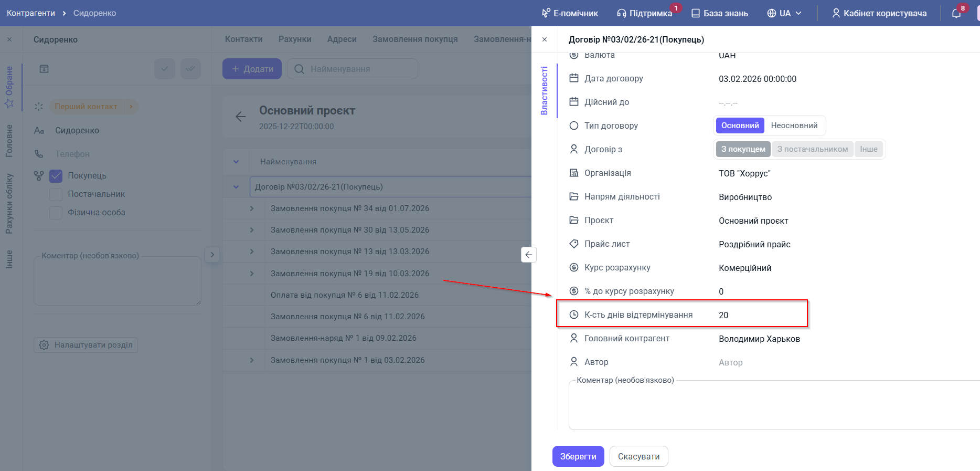This screenshot has height=471, width=980.
Task: Select З постачальником option
Action: pyautogui.click(x=813, y=149)
